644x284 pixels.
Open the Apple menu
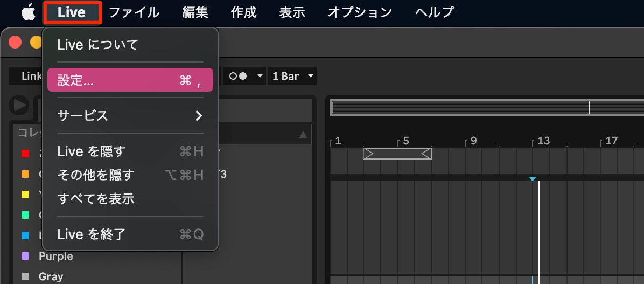click(x=29, y=12)
